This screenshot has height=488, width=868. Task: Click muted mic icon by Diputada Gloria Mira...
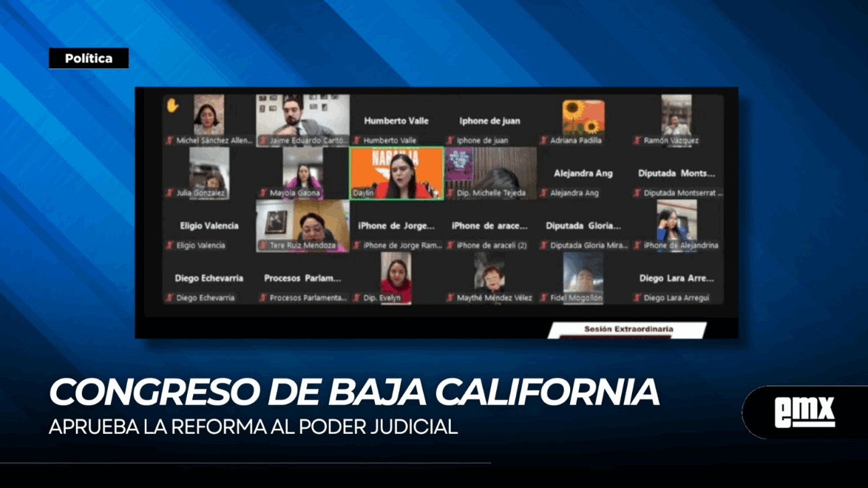point(544,245)
